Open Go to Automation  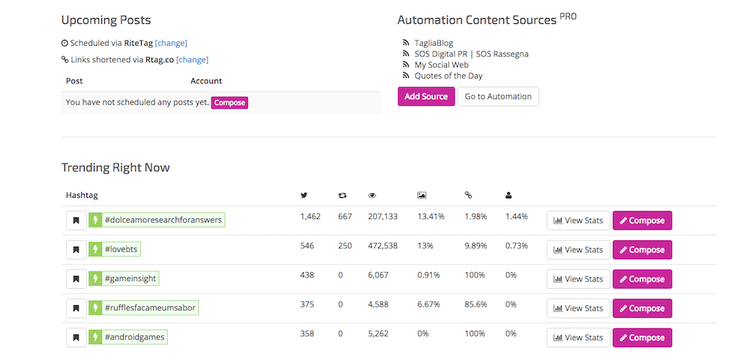pos(498,96)
